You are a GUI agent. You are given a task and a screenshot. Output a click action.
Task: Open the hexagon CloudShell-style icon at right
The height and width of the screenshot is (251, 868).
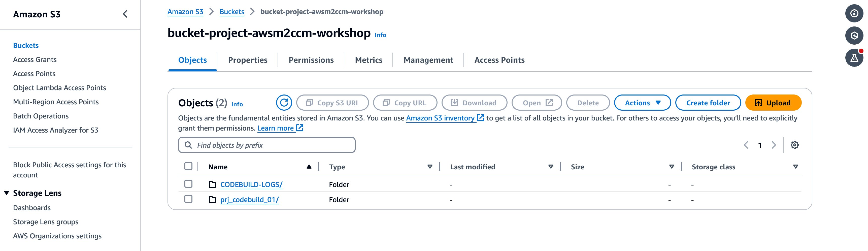click(x=854, y=36)
